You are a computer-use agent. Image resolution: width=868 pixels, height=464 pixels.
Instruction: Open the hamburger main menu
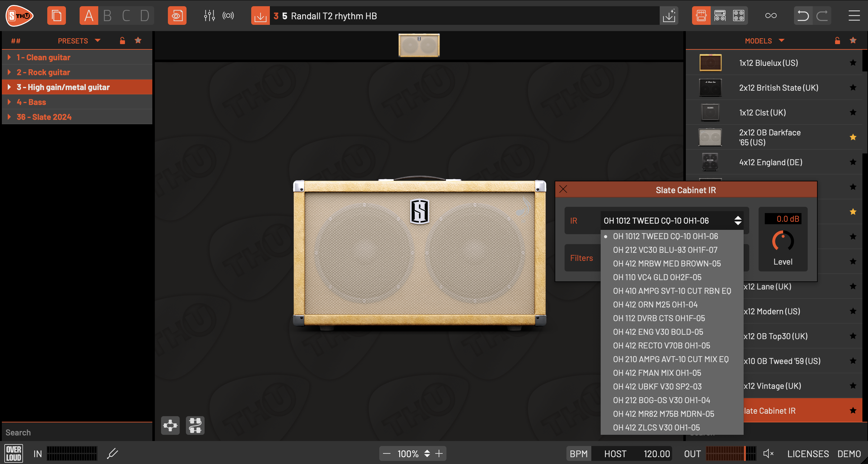click(854, 16)
